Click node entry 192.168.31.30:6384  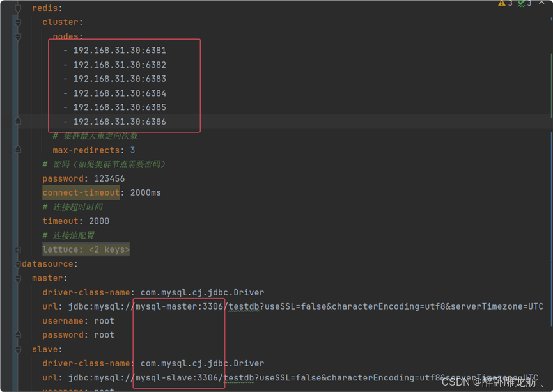120,93
